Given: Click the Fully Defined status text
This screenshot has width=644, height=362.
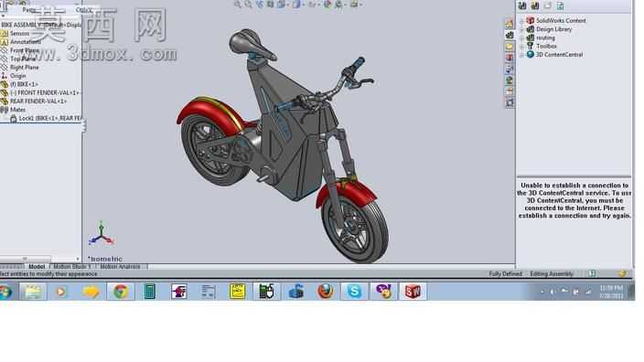Looking at the screenshot, I should [x=505, y=273].
